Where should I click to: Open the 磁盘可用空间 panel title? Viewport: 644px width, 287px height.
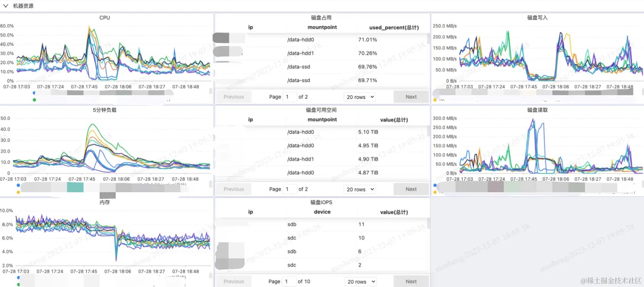321,110
